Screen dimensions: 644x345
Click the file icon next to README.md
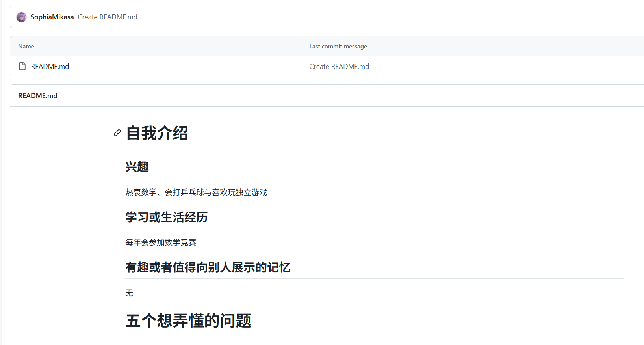tap(22, 66)
